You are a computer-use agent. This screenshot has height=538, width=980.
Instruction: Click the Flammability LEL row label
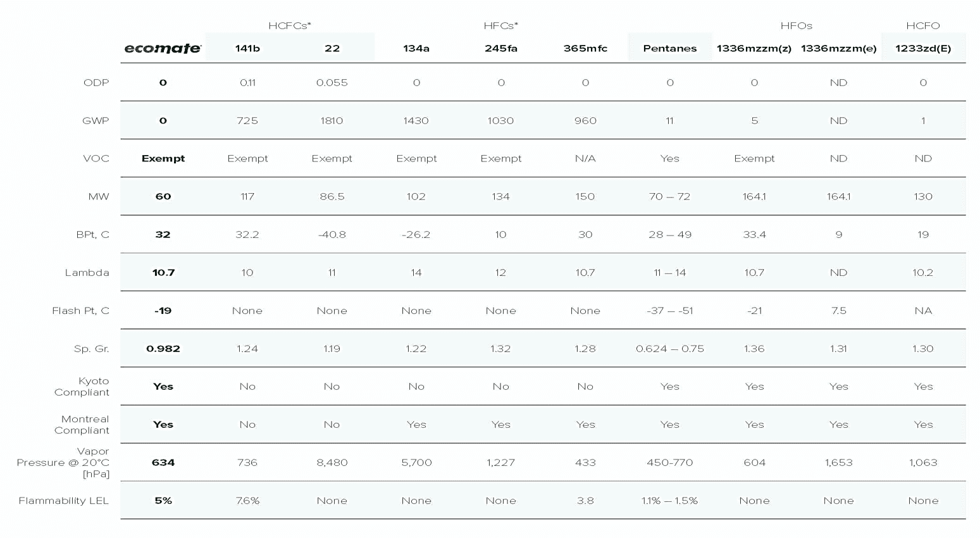point(63,501)
